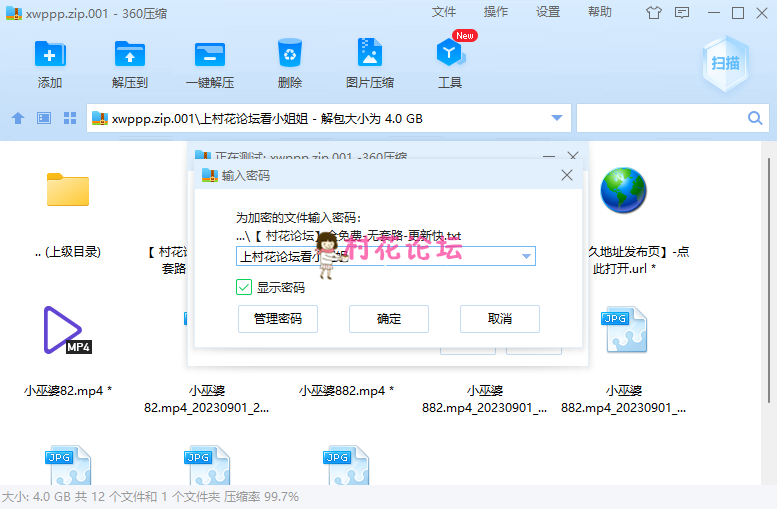Toggle the 显示密码 show password checkbox
777x509 pixels.
coord(244,287)
